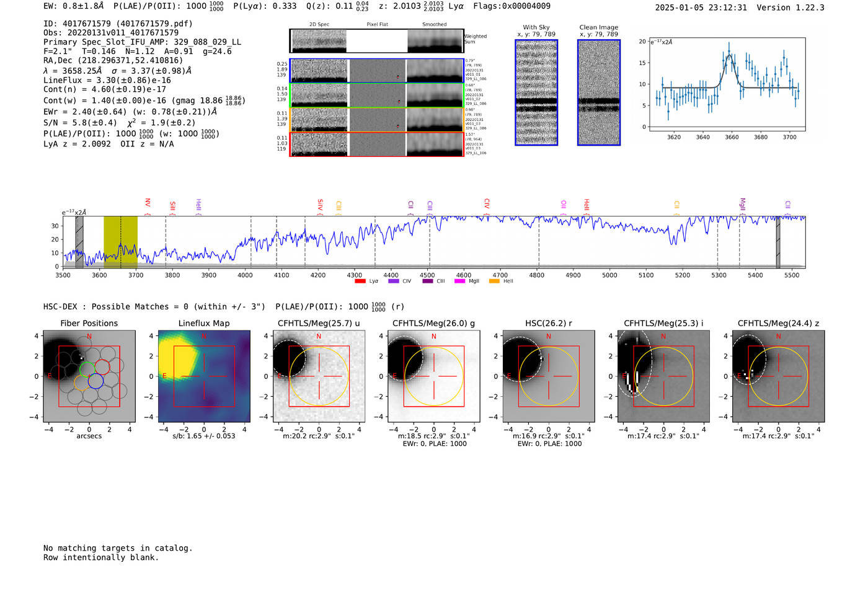This screenshot has height=591, width=868.
Task: Click the 2025-01-05 23:12:31 timestamp
Action: 701,7
